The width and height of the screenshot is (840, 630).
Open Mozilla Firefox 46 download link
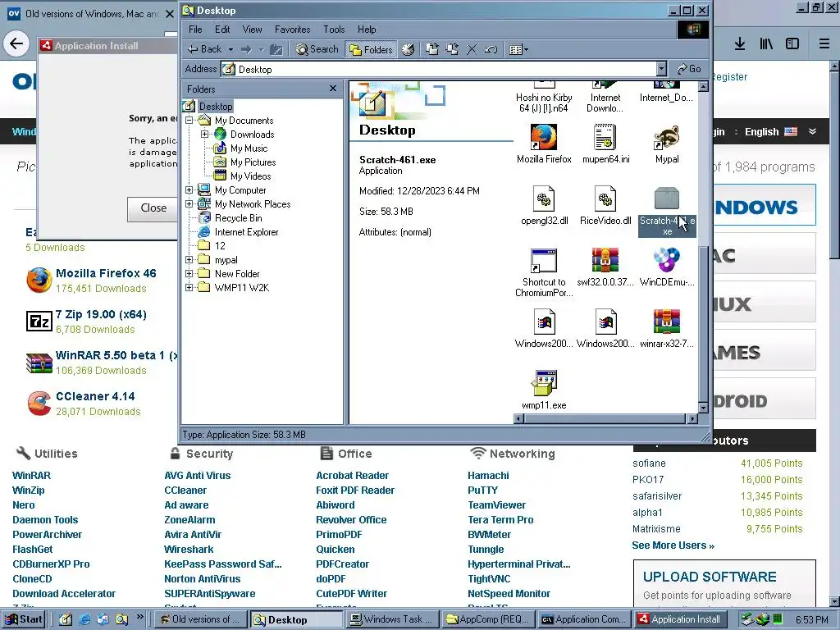point(106,273)
